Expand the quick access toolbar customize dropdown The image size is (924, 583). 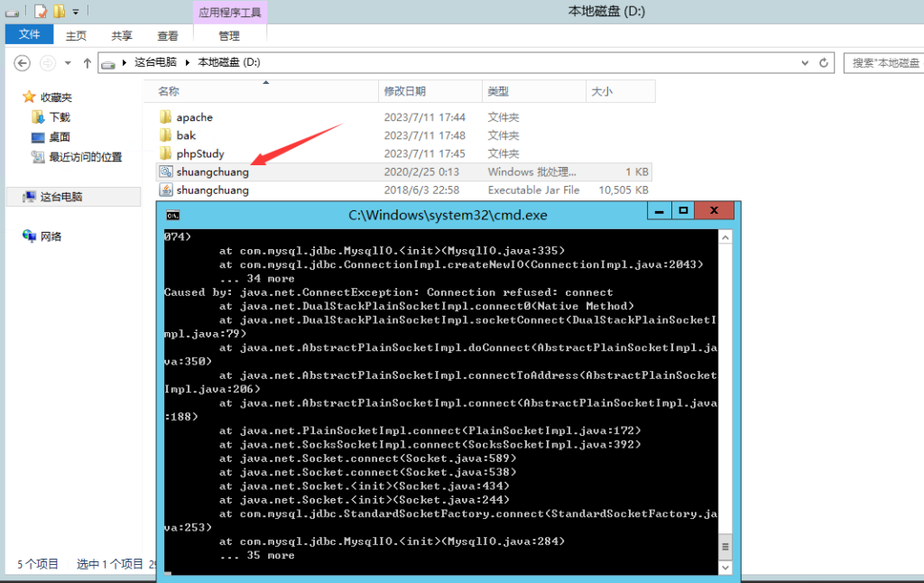[76, 12]
